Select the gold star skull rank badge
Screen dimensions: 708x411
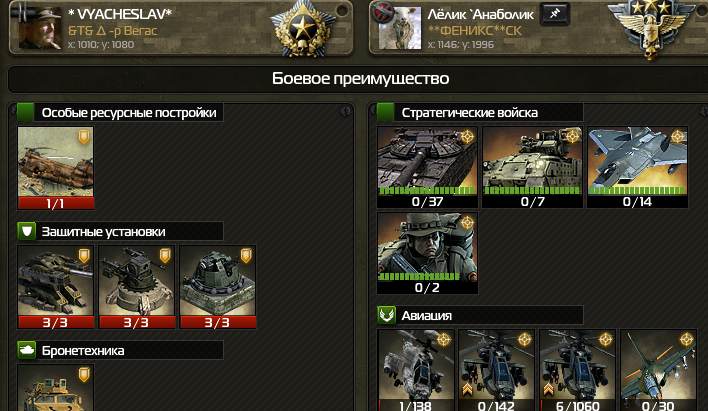point(303,29)
